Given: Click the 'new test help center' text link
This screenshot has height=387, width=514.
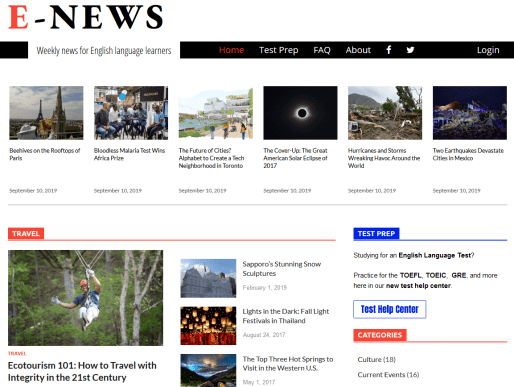Looking at the screenshot, I should point(418,286).
